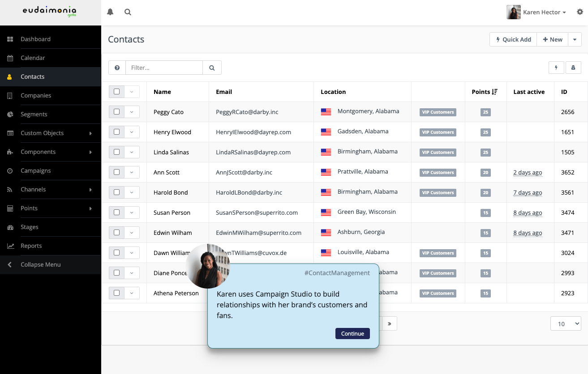Click the filter help question mark icon
Image resolution: width=588 pixels, height=374 pixels.
point(117,68)
